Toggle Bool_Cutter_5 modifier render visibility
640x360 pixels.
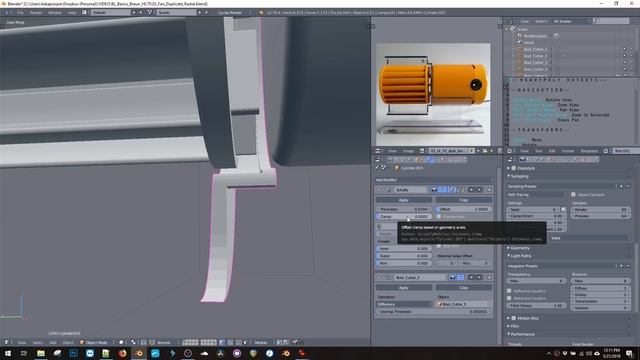pyautogui.click(x=452, y=278)
